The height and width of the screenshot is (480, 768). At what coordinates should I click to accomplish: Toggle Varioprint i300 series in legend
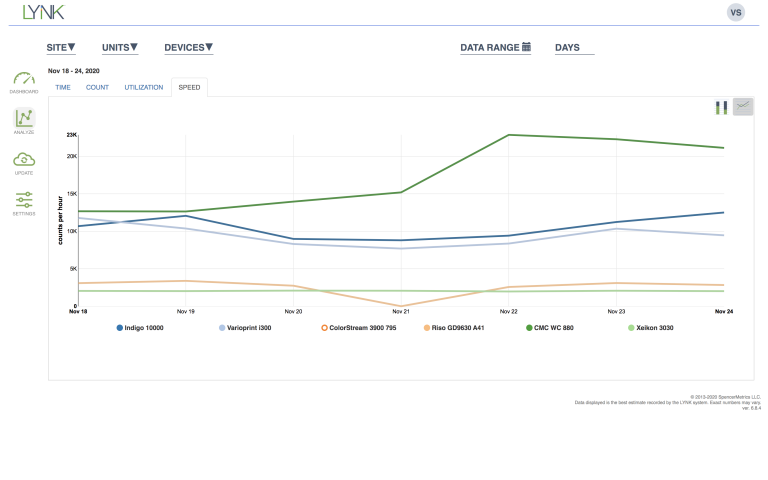[245, 328]
